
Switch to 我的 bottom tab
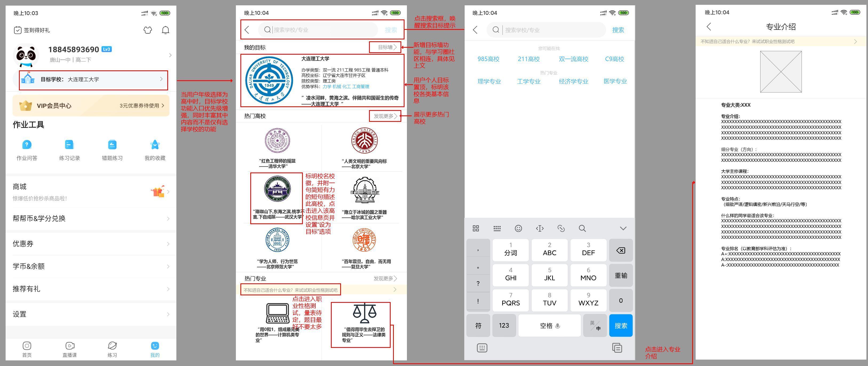pyautogui.click(x=155, y=349)
